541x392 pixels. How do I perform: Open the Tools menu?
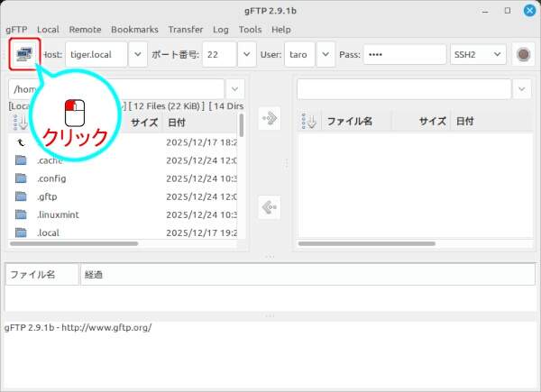point(251,30)
